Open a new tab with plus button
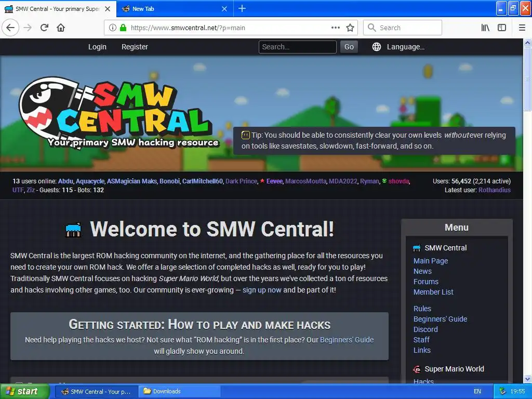The width and height of the screenshot is (532, 399). click(x=242, y=8)
